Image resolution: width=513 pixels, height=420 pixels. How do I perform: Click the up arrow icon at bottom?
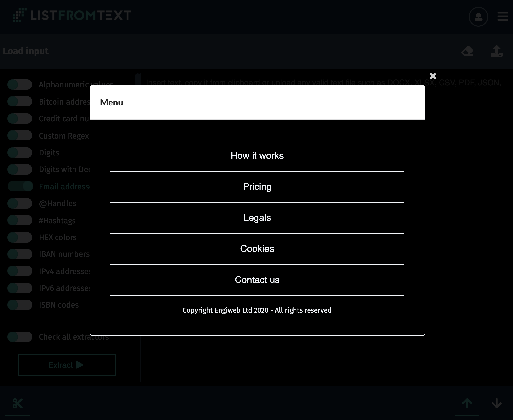tap(467, 403)
